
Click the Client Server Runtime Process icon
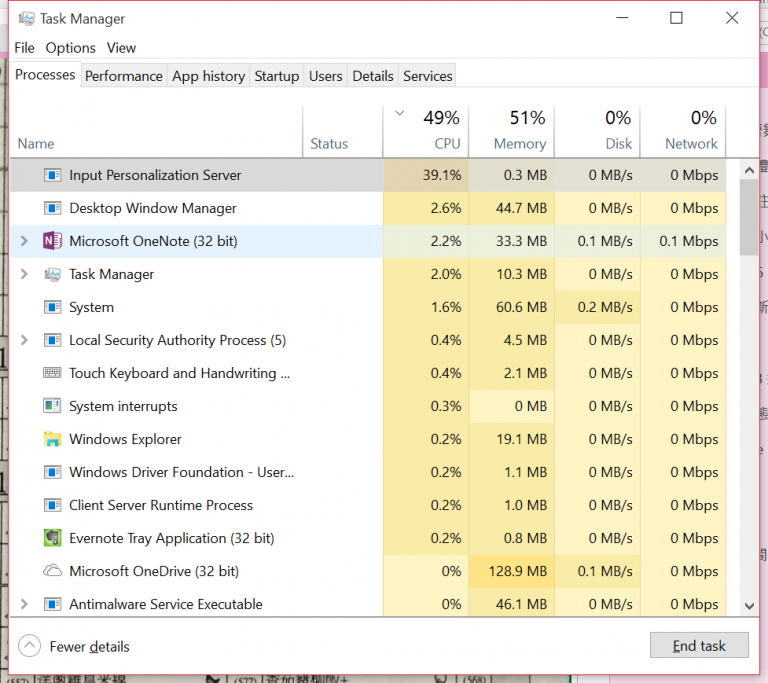(x=52, y=505)
